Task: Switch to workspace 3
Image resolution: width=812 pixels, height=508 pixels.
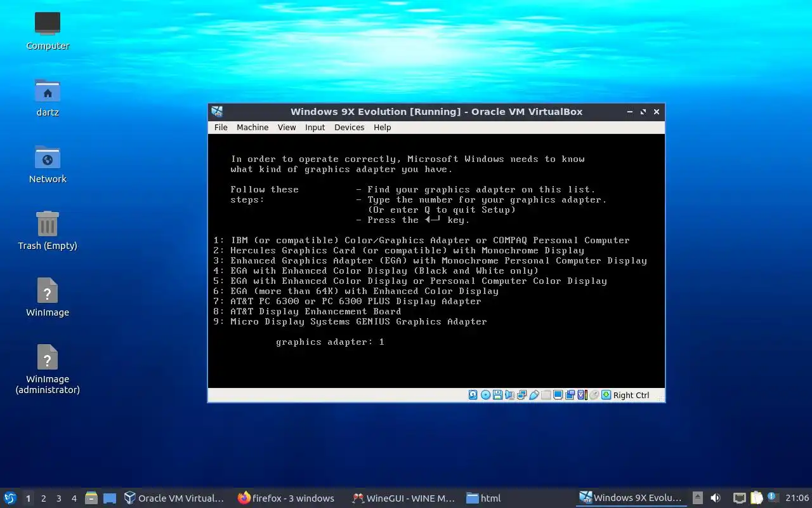Action: click(58, 498)
